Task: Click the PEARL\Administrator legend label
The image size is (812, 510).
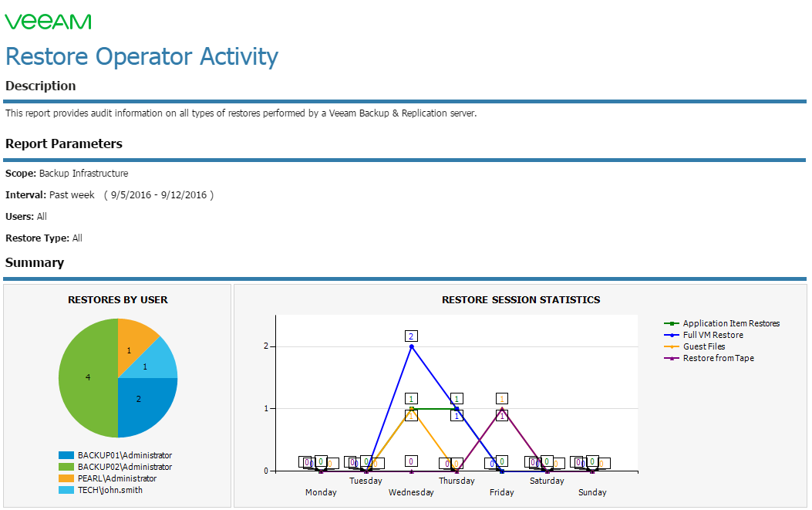Action: click(117, 478)
